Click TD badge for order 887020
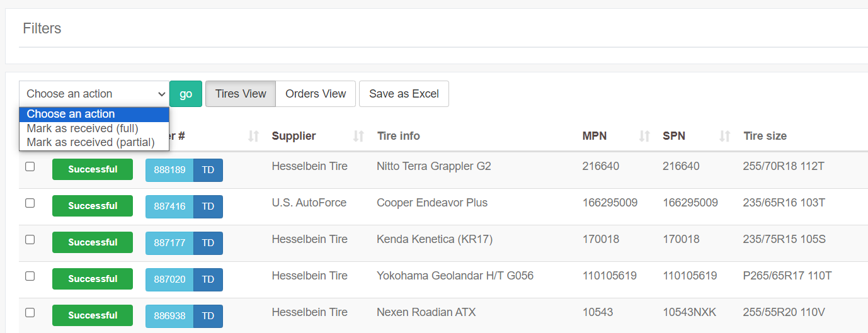Screen dimensions: 868x333 tap(208, 279)
